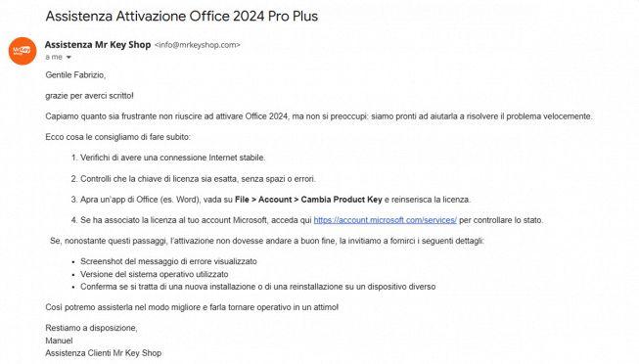Click the paragraph starting 'Capiamo quanto sia frustrante'
The height and width of the screenshot is (364, 639).
(x=319, y=116)
